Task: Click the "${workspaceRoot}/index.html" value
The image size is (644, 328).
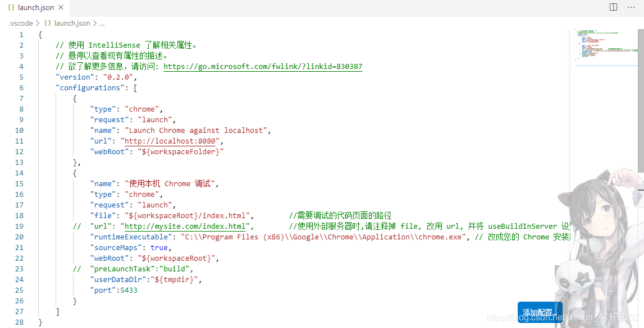Action: pos(188,216)
